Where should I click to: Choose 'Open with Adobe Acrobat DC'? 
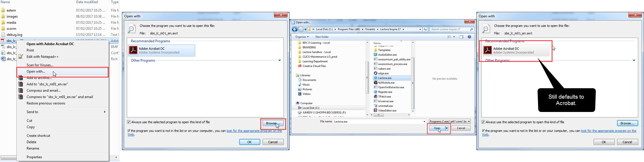point(50,44)
